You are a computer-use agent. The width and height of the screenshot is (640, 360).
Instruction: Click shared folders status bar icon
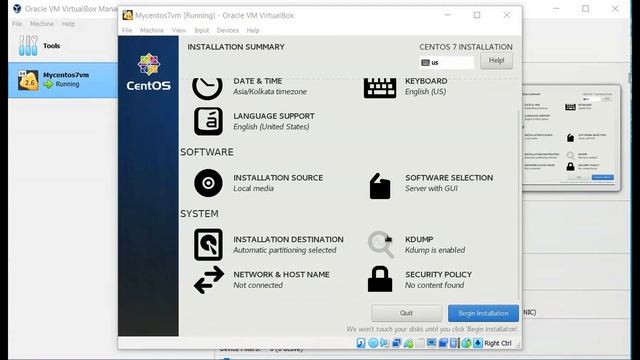tap(420, 343)
